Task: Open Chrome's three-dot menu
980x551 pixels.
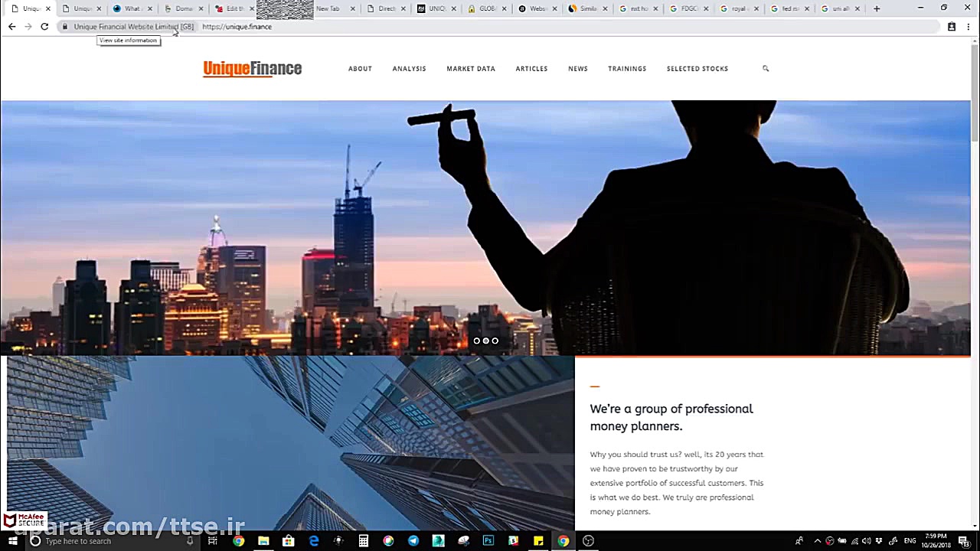Action: point(969,27)
